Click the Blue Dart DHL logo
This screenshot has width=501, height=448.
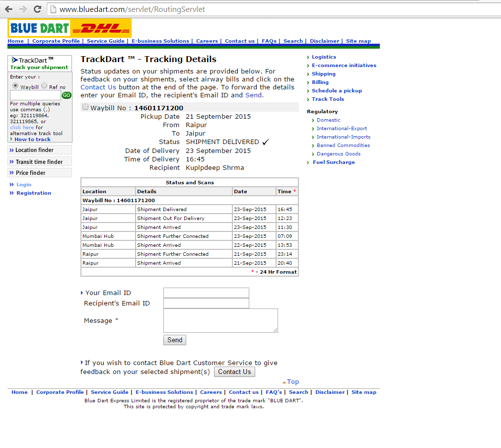70,28
